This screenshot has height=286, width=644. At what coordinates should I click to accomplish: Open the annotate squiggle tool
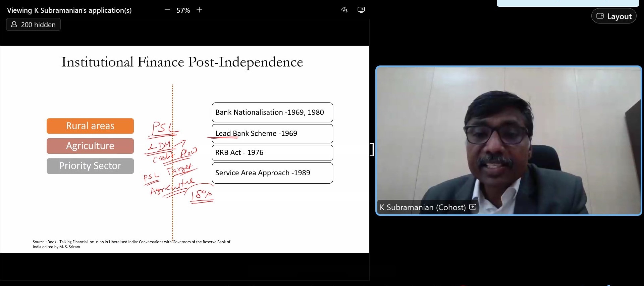344,10
